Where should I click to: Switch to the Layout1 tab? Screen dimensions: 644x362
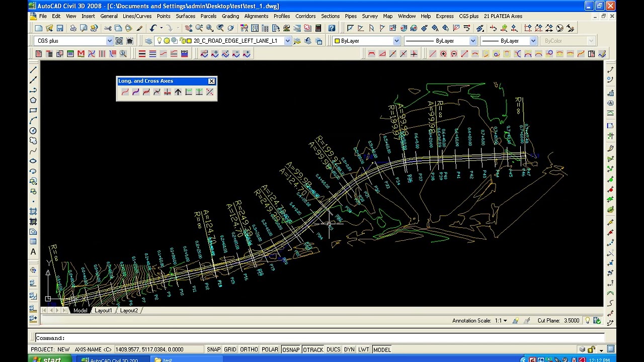coord(103,311)
